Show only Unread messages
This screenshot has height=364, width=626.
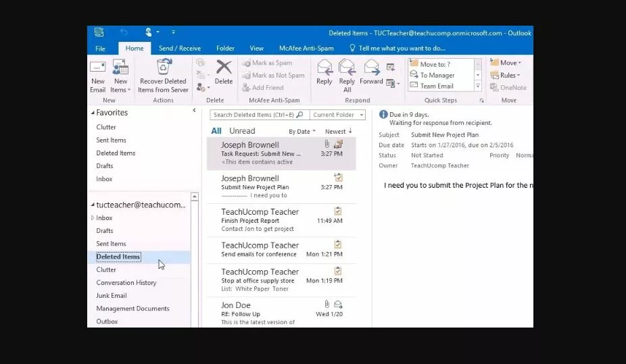click(x=242, y=131)
